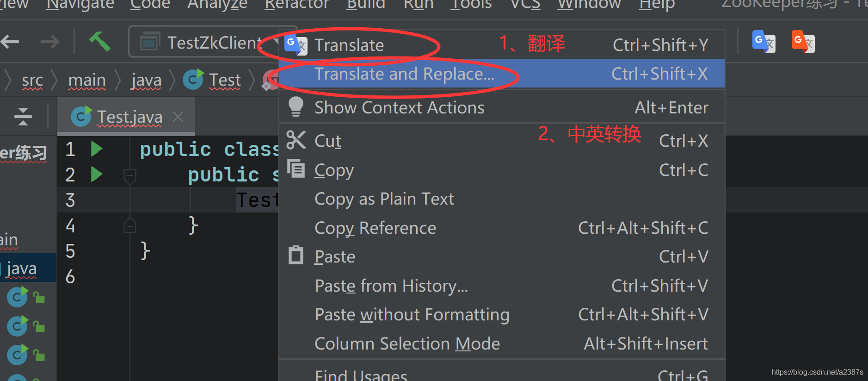
Task: Click the red Google Translate toolbar icon
Action: click(x=803, y=42)
